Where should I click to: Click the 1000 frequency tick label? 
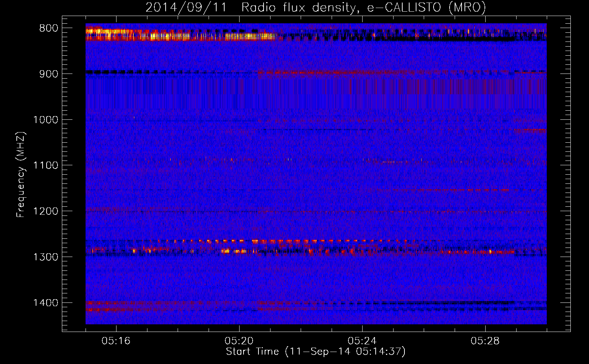(46, 120)
